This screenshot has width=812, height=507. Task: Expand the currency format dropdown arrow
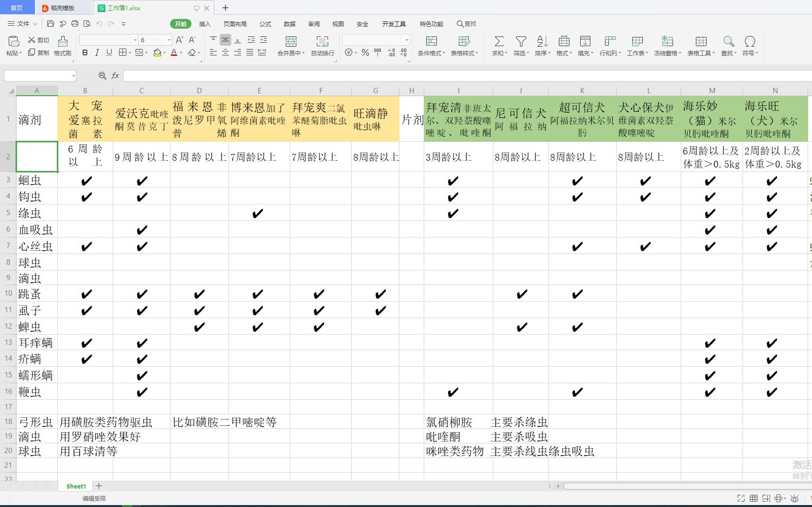tap(356, 53)
